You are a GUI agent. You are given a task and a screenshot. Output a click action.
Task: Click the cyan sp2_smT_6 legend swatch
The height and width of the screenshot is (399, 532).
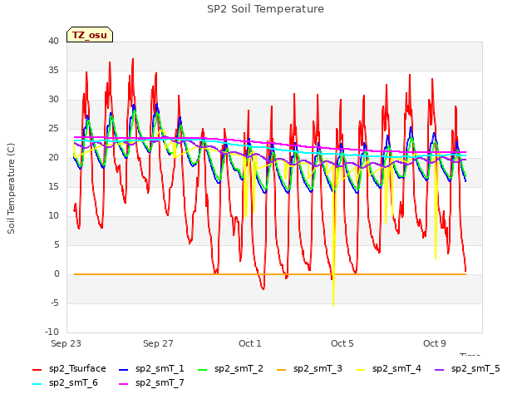[37, 384]
